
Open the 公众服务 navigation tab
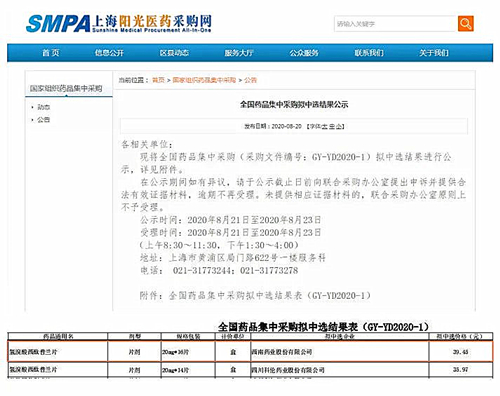point(304,53)
